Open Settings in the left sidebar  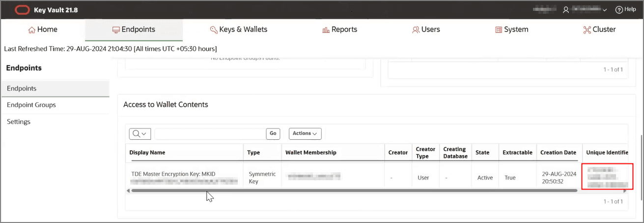(x=55, y=122)
